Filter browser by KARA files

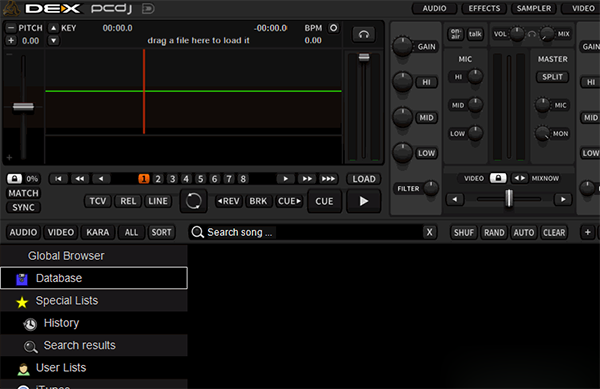click(x=98, y=232)
